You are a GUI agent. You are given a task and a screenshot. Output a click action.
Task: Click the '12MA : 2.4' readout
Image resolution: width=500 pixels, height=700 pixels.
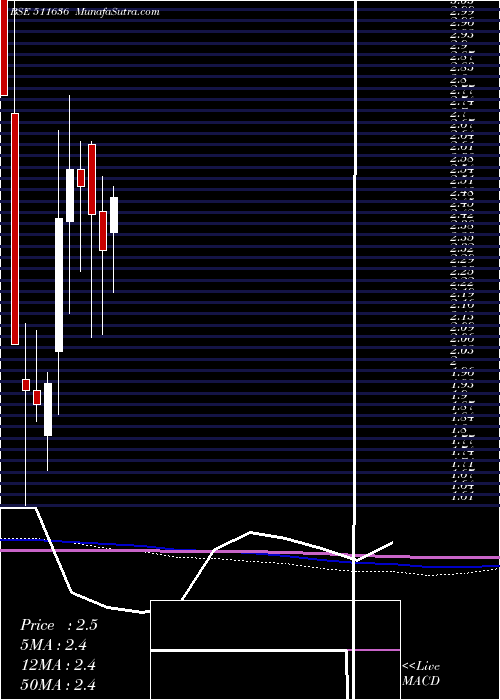[58, 665]
